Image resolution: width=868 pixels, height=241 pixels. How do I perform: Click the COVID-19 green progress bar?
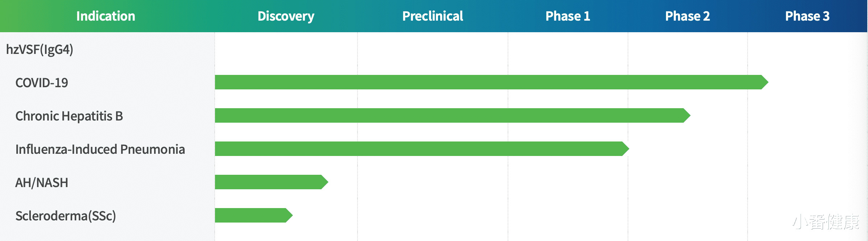(x=486, y=82)
